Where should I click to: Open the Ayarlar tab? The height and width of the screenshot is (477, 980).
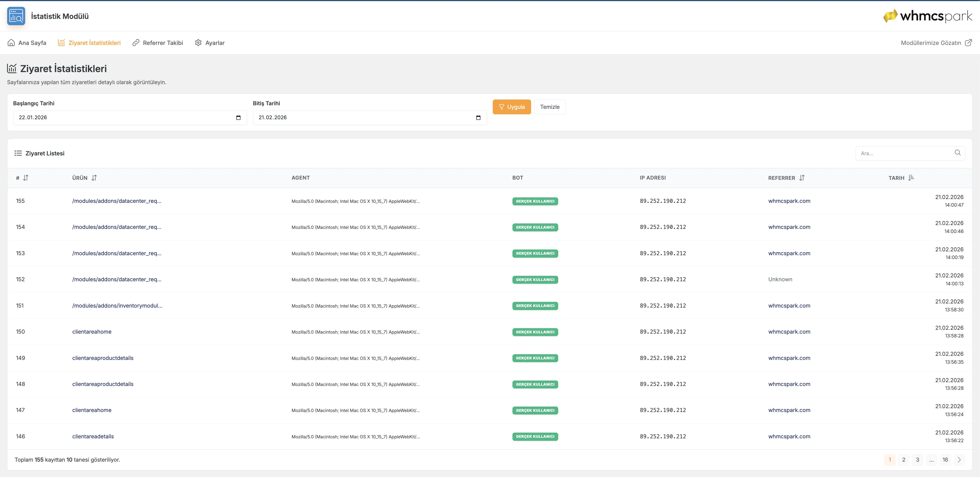210,43
